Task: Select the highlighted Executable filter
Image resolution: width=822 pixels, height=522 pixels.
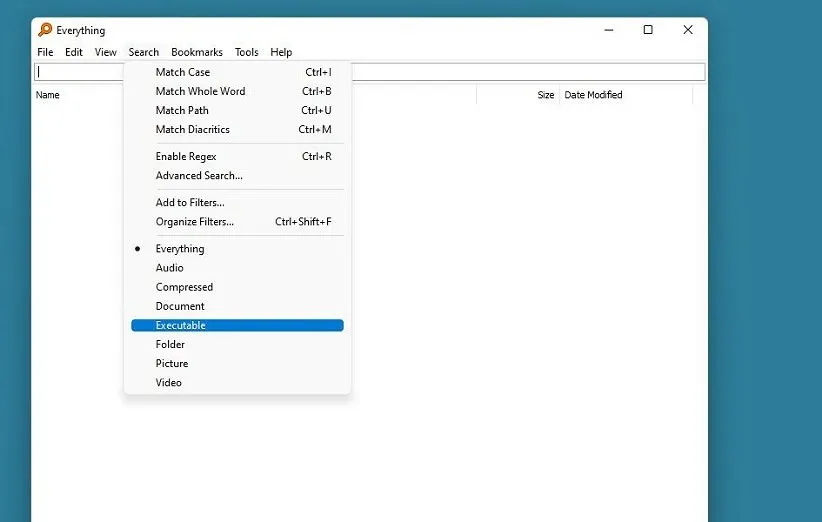Action: [x=181, y=325]
